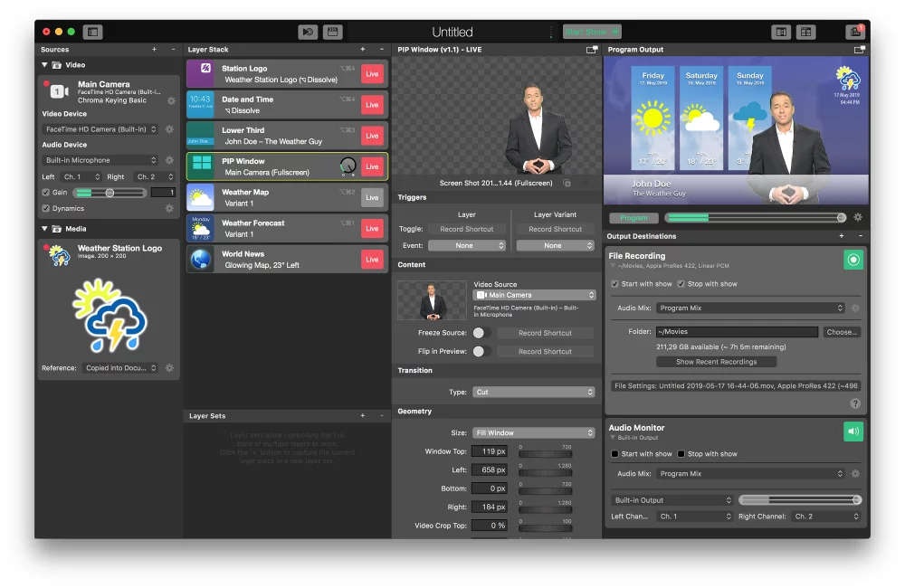Open gear beside Audio Monitor Audio Mix
The width and height of the screenshot is (905, 588).
tap(856, 474)
